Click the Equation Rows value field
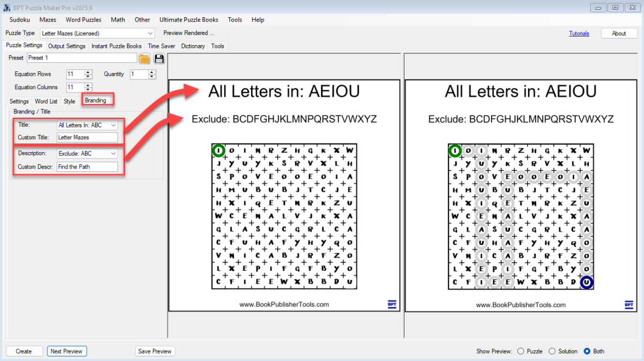Viewport: 644px width, 361px height. coord(76,74)
